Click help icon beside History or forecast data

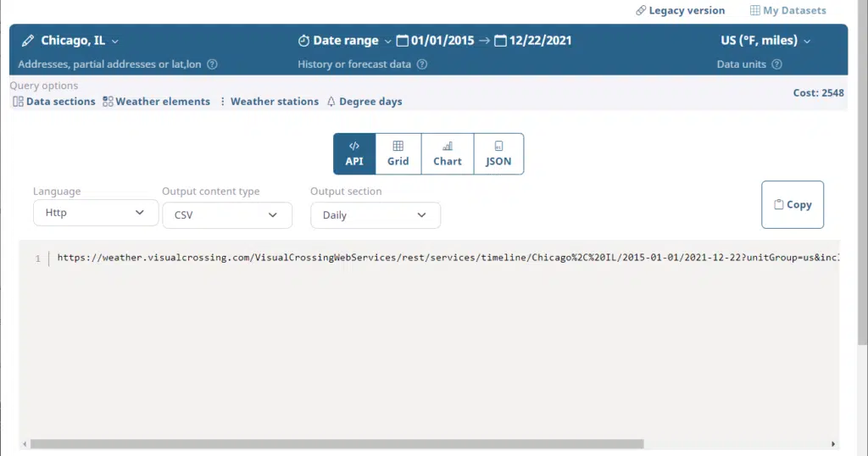[422, 64]
